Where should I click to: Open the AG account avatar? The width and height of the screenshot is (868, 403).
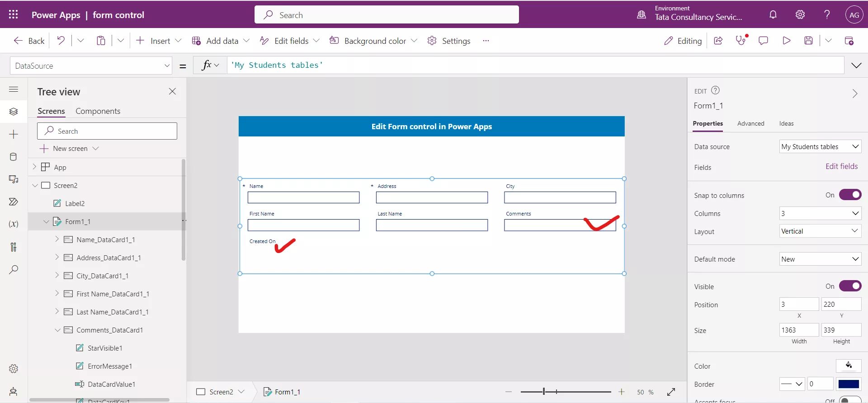[854, 14]
